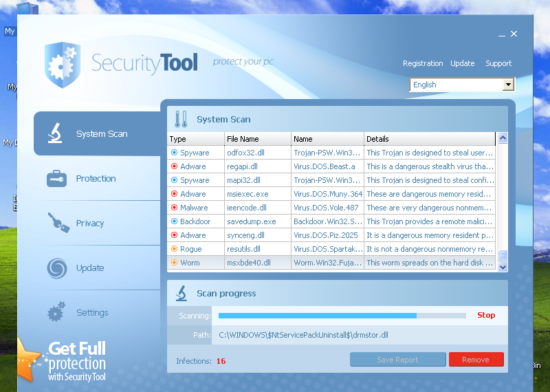Click the results list scrollbar thumb
This screenshot has height=392, width=550.
(x=503, y=255)
